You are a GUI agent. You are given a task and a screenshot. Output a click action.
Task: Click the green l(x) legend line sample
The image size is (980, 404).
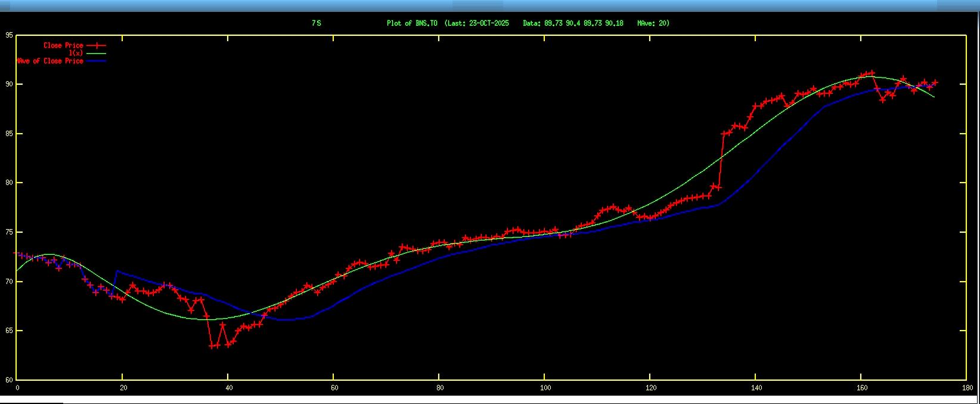coord(96,53)
